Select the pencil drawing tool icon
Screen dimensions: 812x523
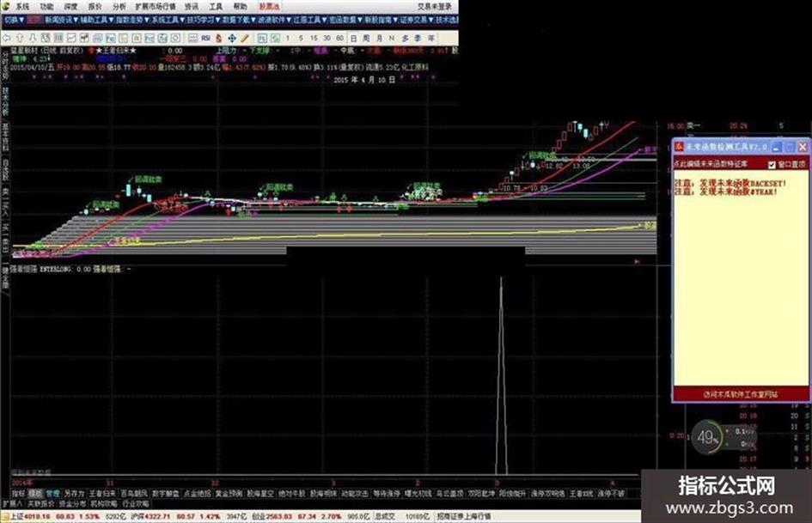click(245, 39)
